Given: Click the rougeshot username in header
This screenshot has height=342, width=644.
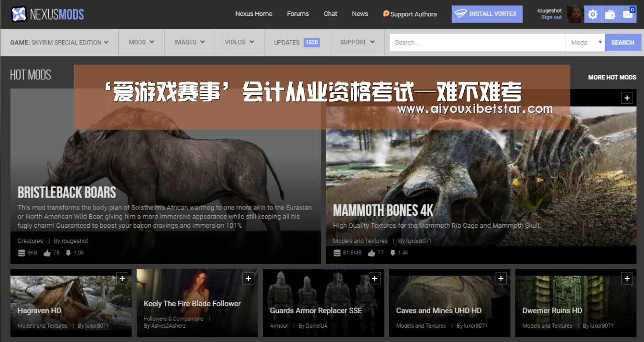Looking at the screenshot, I should [x=550, y=11].
